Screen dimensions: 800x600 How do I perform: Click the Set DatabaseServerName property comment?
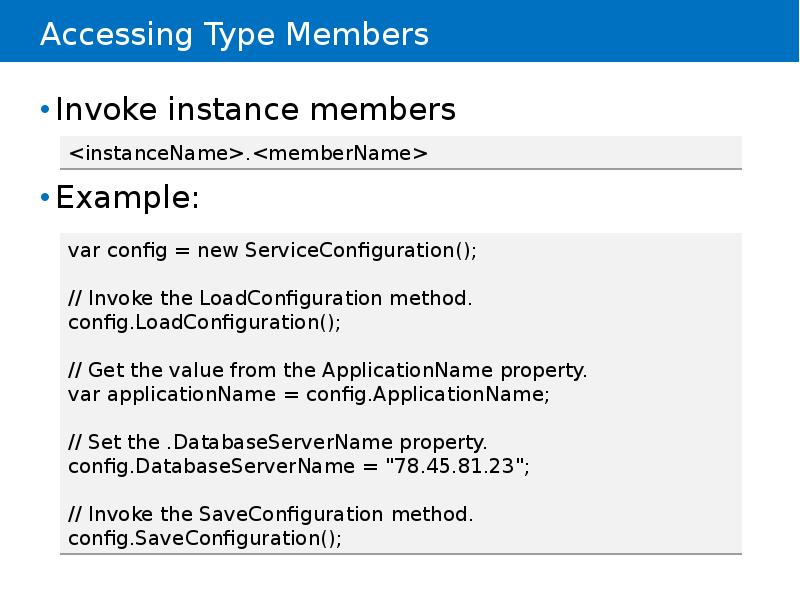(279, 441)
